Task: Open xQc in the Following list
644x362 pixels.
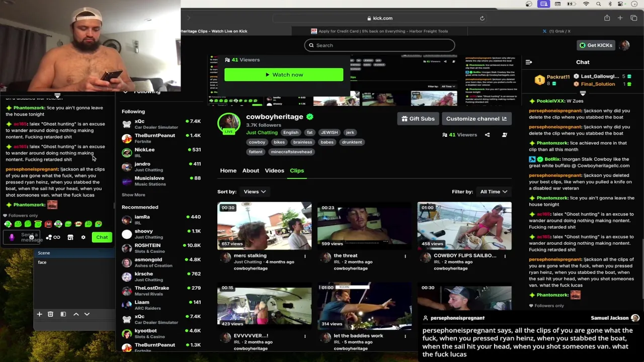Action: pos(161,124)
